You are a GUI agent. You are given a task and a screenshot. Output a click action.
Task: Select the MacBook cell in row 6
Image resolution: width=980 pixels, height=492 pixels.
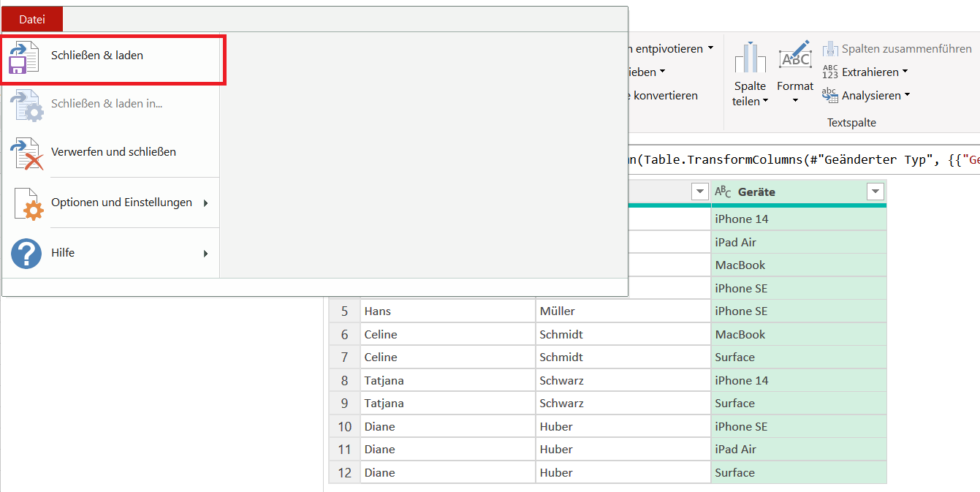(x=799, y=335)
